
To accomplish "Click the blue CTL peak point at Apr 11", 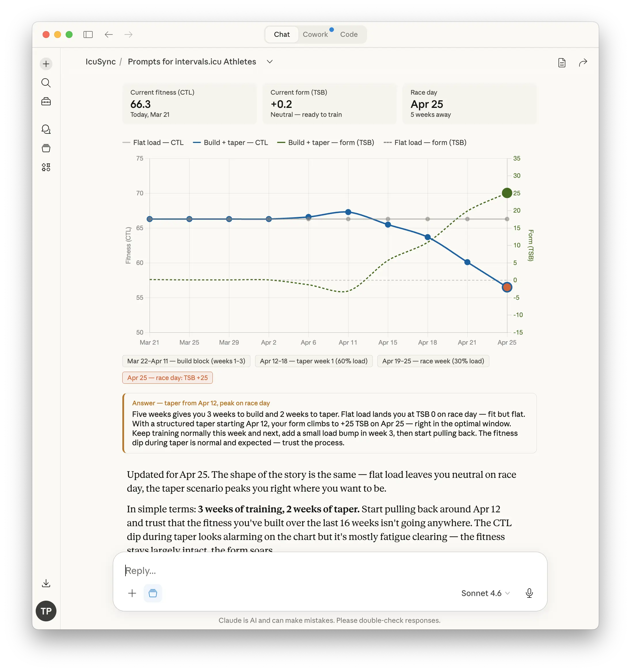I will (x=348, y=212).
